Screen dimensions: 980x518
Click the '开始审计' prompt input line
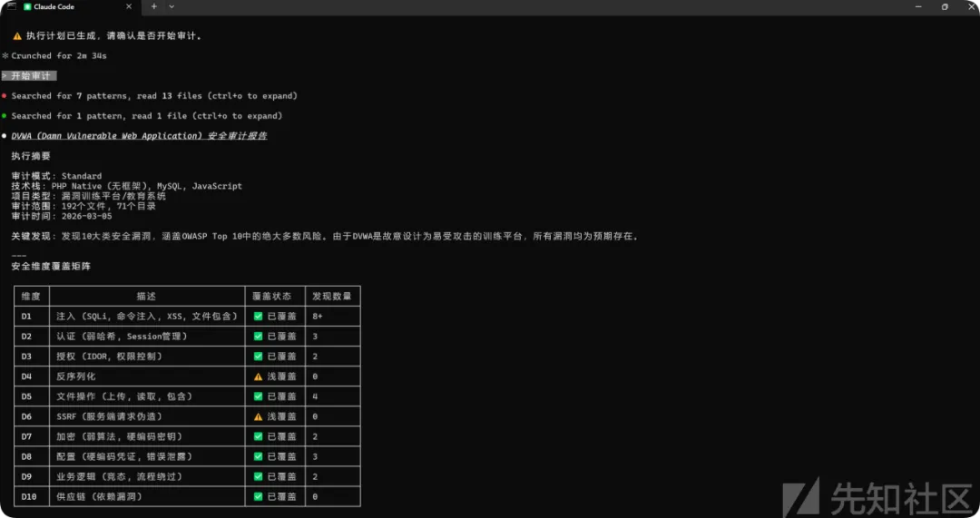tap(29, 75)
